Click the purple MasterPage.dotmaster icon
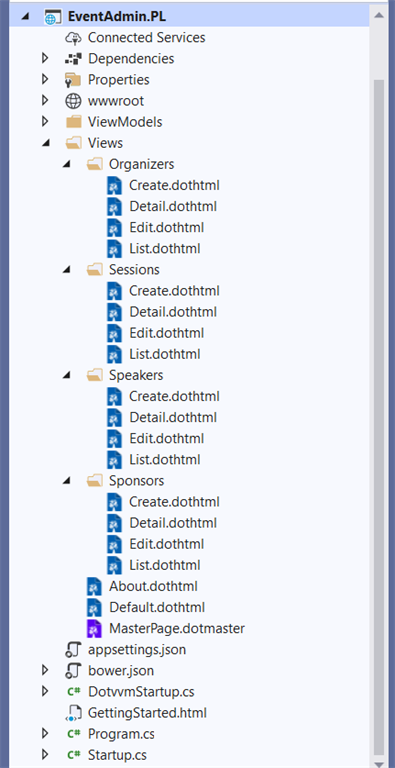 [94, 628]
